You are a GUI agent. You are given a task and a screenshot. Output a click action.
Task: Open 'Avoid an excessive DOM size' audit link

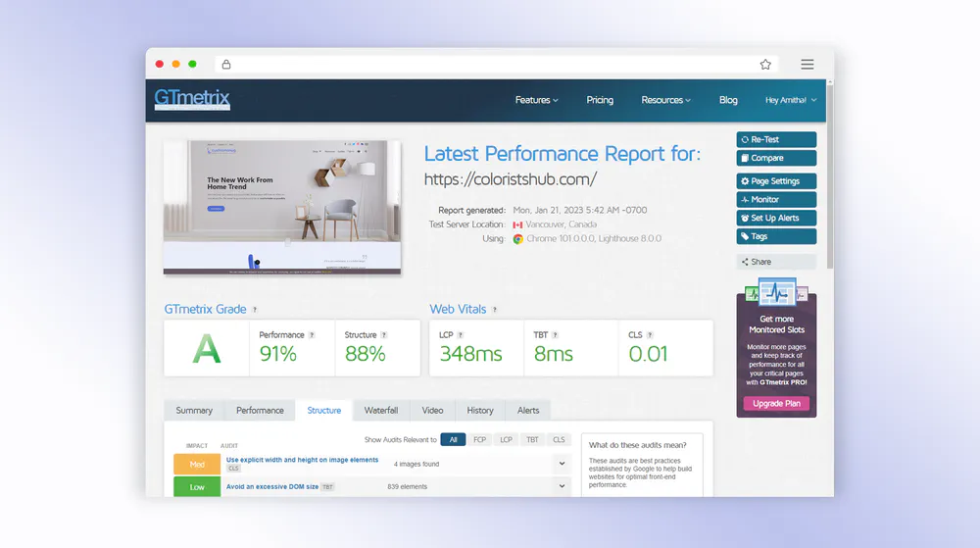[271, 487]
